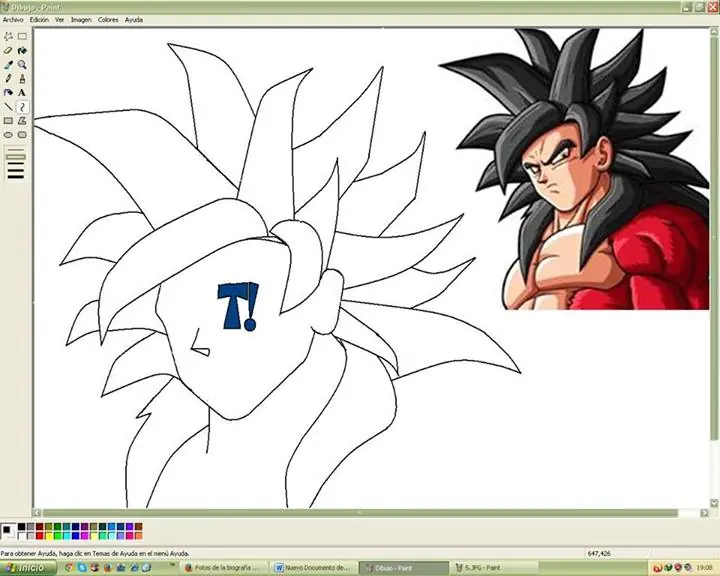Choose the orange color swatch

click(x=139, y=536)
